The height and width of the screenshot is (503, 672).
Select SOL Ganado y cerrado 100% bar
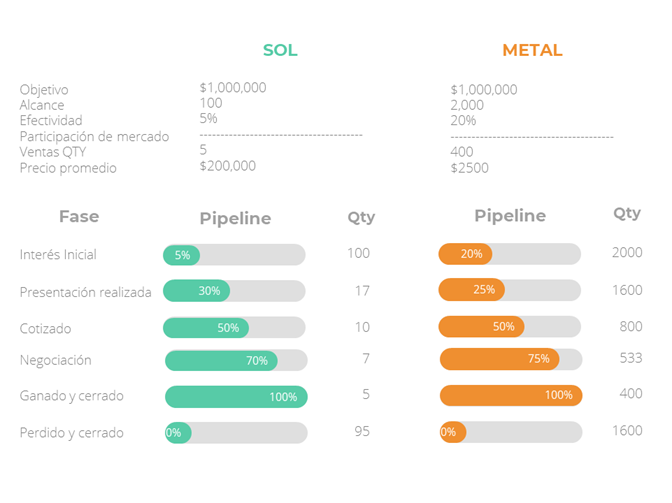click(236, 397)
